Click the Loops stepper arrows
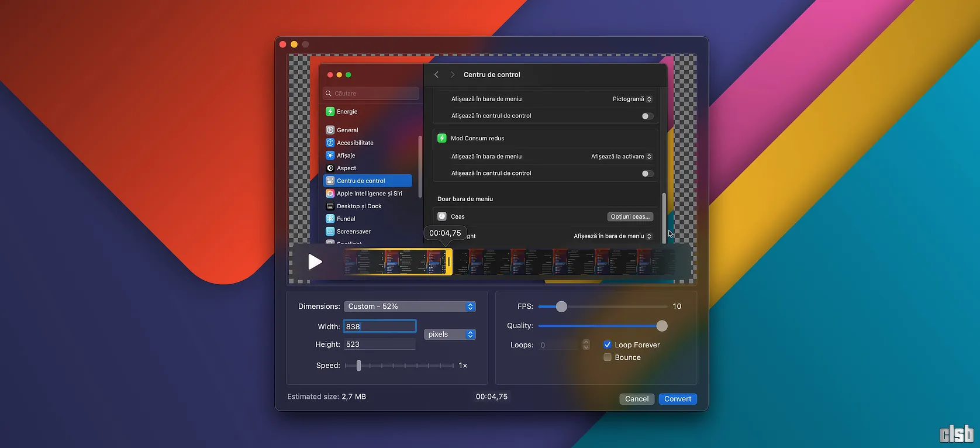The width and height of the screenshot is (980, 448). coord(586,345)
